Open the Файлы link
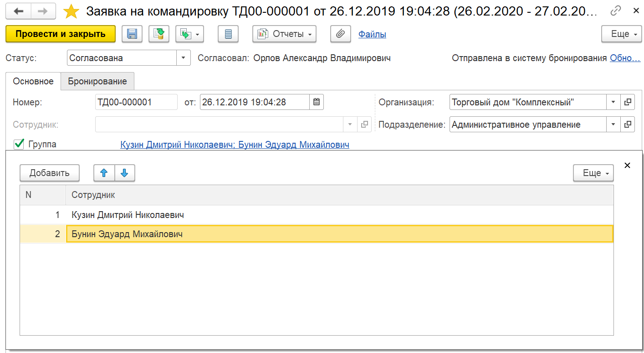644x353 pixels. 372,34
